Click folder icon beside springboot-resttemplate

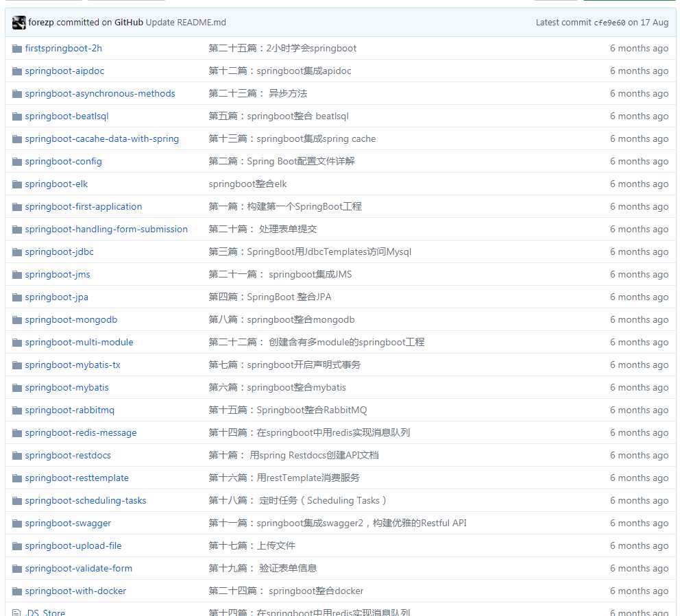(17, 478)
